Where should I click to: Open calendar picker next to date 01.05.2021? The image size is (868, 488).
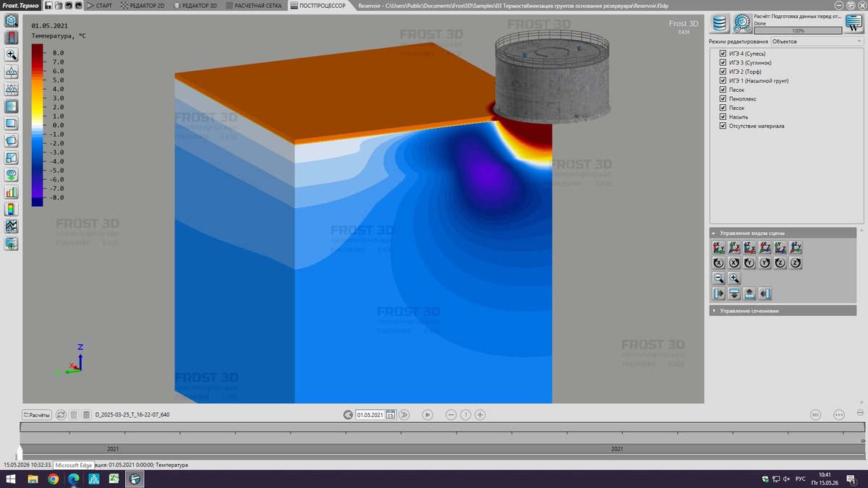point(391,415)
